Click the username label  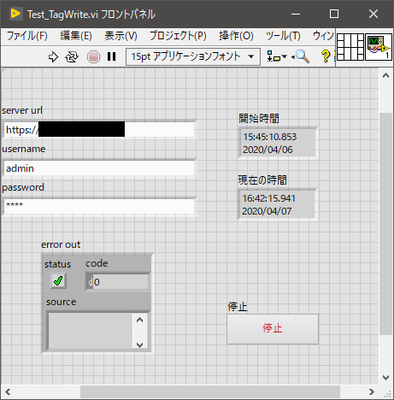(23, 149)
